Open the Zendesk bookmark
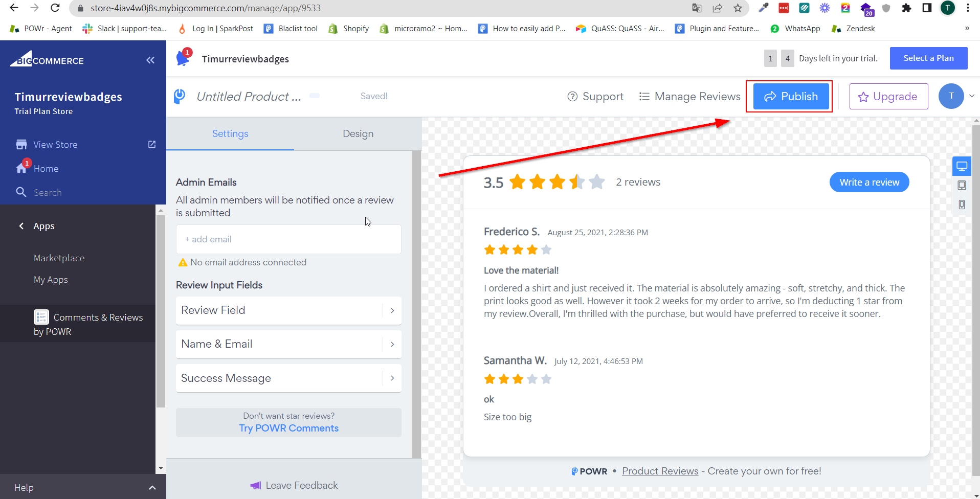Viewport: 980px width, 499px height. click(x=853, y=29)
